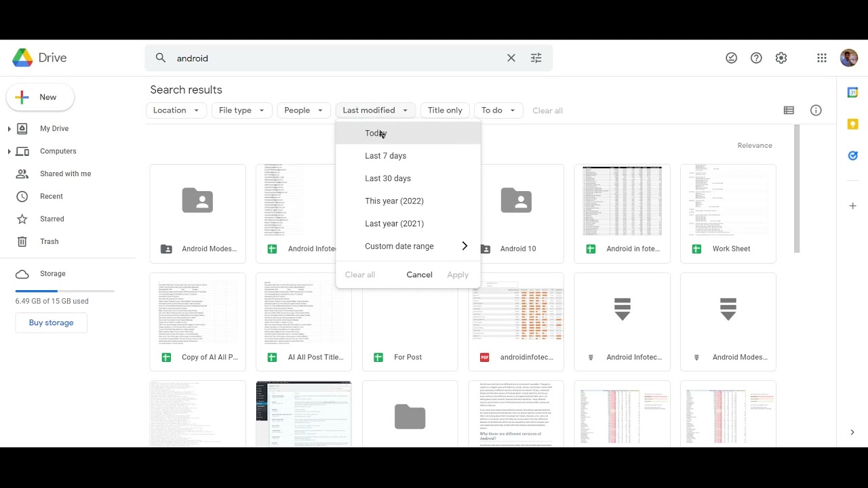Select Today in date menu
This screenshot has width=868, height=488.
pos(408,134)
